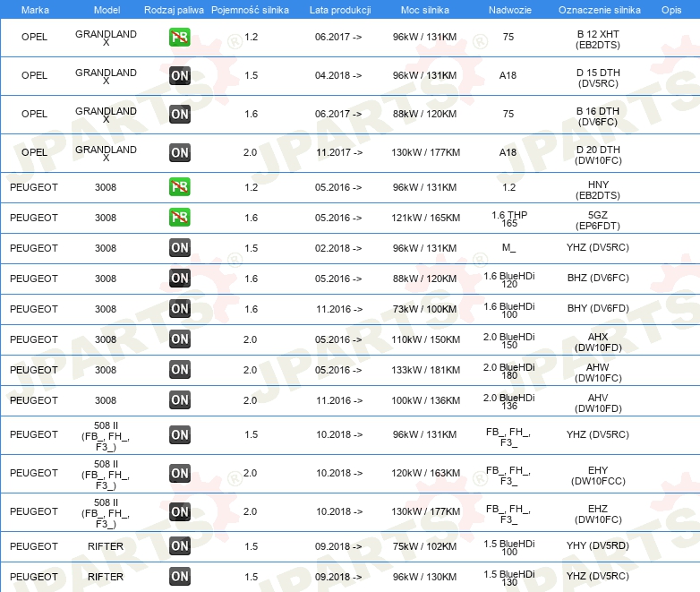Click the Rodzaj paliwa column header

tap(174, 10)
